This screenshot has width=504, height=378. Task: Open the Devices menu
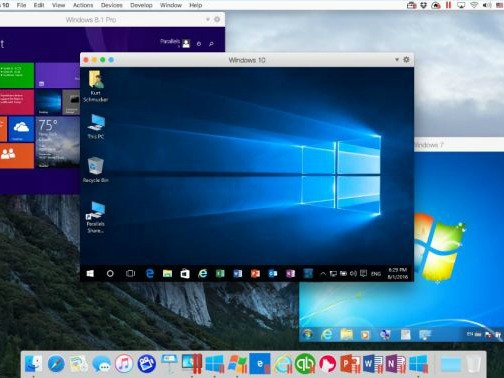[x=112, y=5]
